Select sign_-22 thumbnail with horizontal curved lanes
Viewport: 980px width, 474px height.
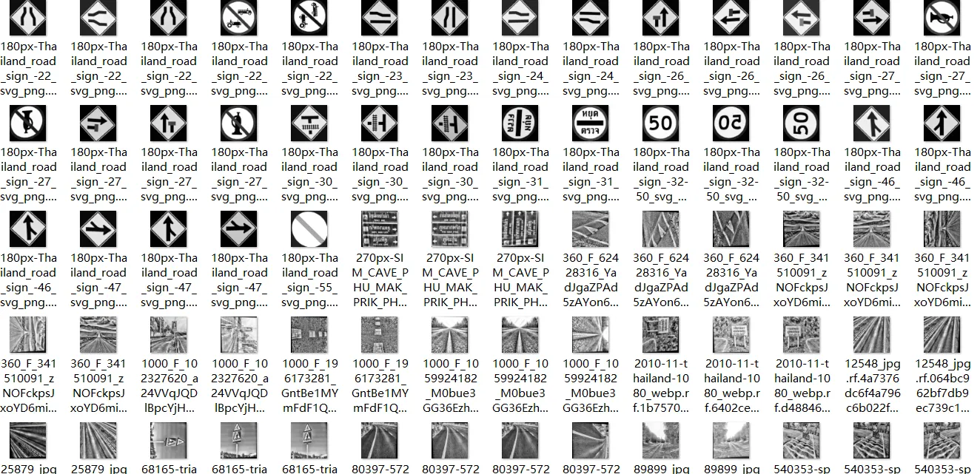tap(98, 18)
